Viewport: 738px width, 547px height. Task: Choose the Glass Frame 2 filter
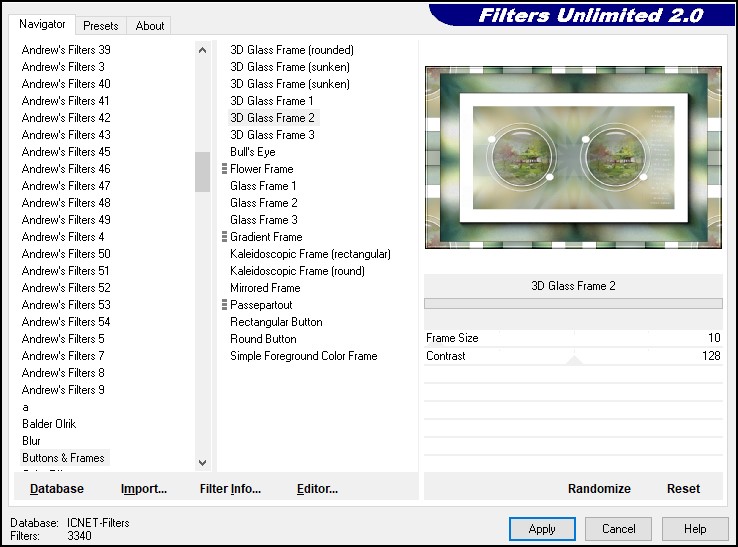pyautogui.click(x=264, y=203)
